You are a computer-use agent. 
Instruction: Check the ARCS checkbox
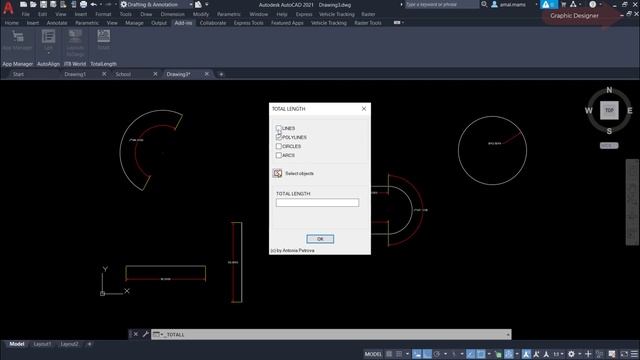[278, 155]
